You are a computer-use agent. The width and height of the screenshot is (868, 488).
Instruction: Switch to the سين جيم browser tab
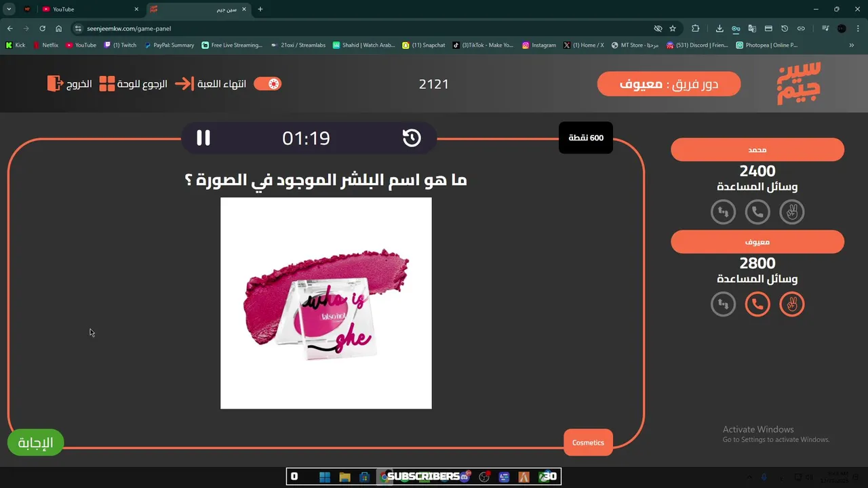[x=200, y=9]
